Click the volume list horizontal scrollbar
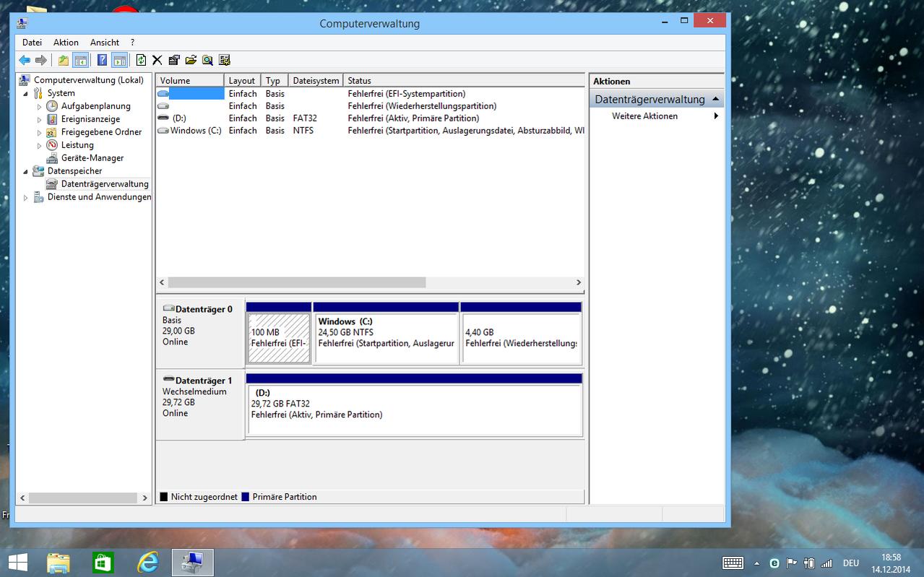Image resolution: width=924 pixels, height=577 pixels. tap(297, 283)
